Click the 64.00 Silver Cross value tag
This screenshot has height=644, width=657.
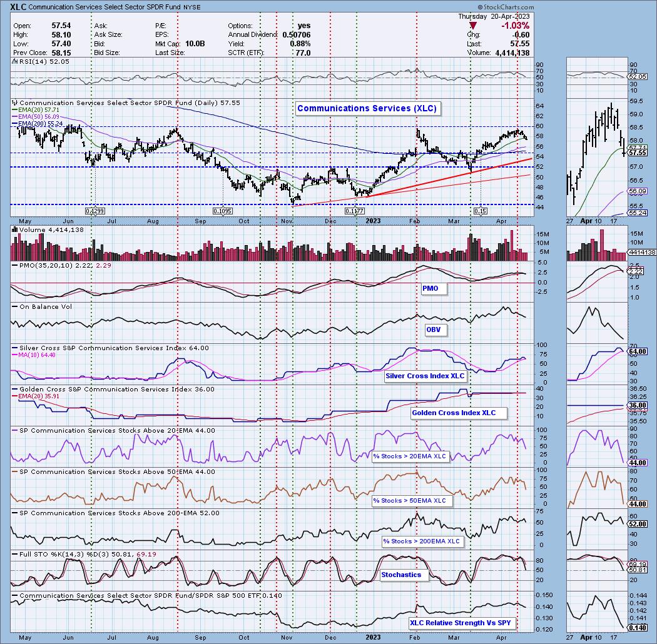(x=638, y=352)
